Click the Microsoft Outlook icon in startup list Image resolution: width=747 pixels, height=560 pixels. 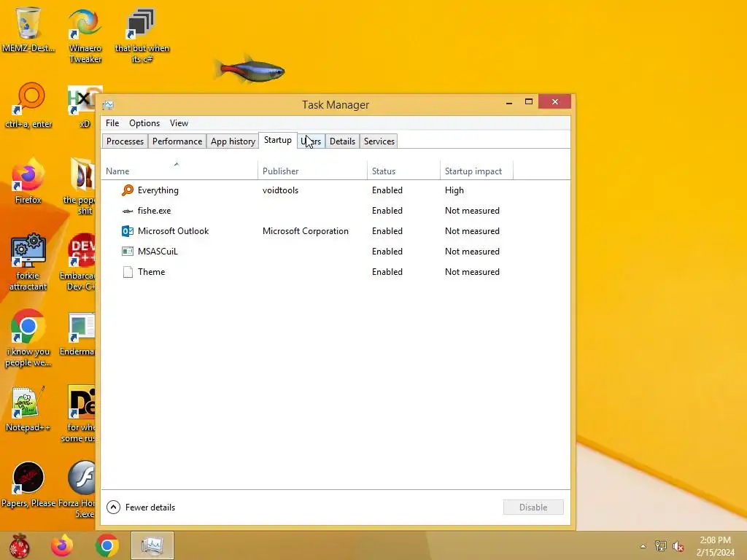point(128,231)
